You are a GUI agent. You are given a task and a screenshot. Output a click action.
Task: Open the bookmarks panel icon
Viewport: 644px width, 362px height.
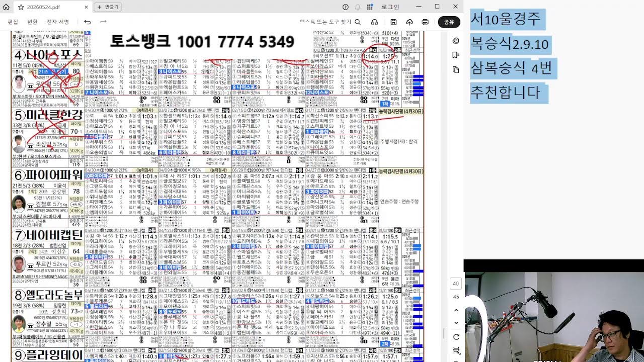tap(456, 55)
